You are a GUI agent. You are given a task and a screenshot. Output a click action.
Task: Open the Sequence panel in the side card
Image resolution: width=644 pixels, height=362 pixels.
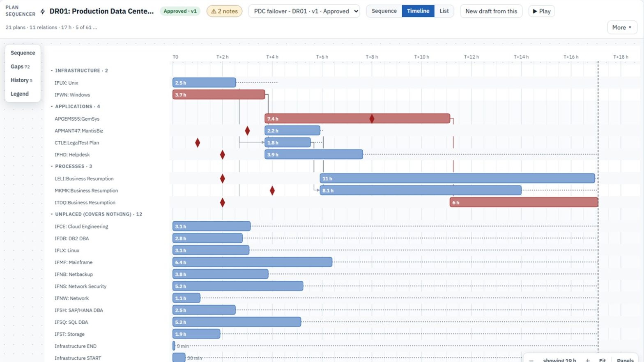coord(23,53)
